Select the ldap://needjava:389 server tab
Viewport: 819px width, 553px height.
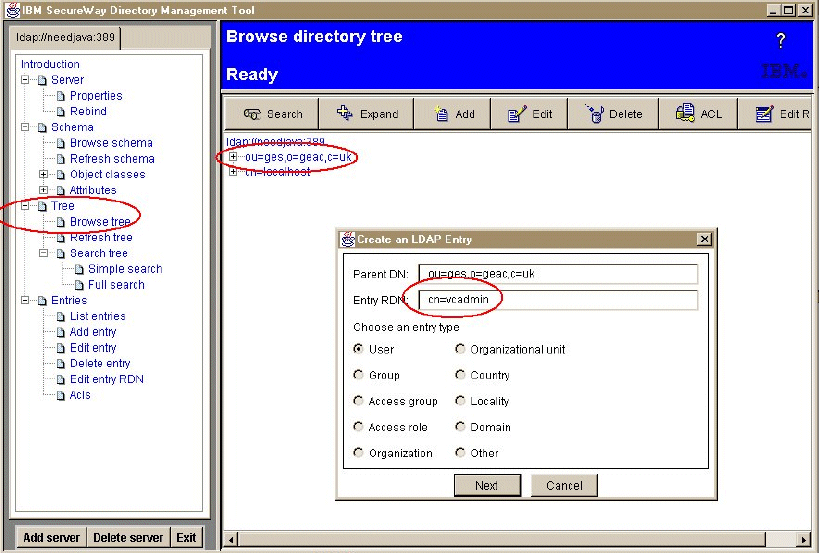[65, 38]
